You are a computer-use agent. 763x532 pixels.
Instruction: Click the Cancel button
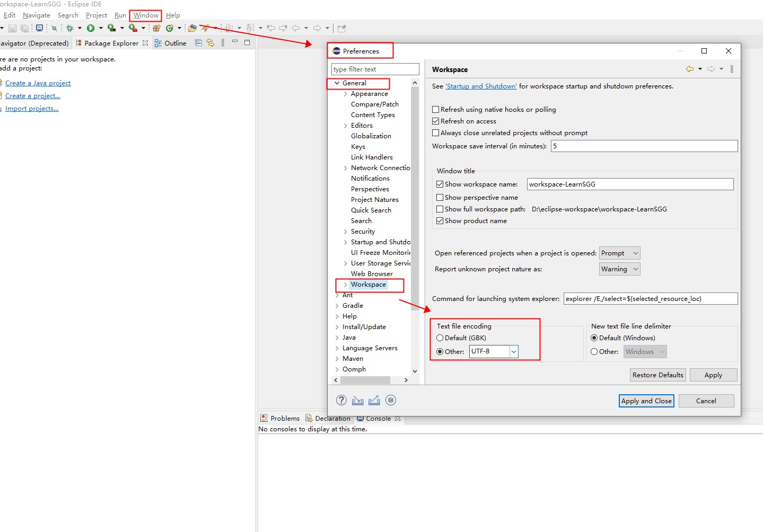706,401
